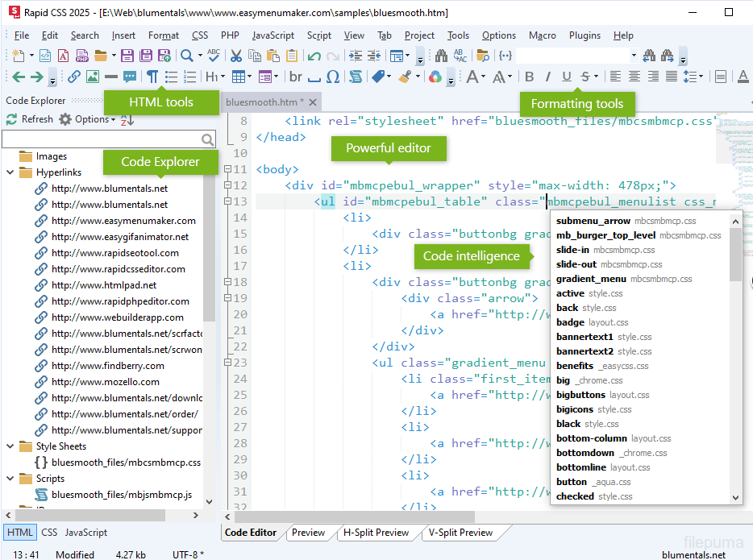Click the Refresh button in Code Explorer
This screenshot has height=560, width=753.
pos(29,119)
